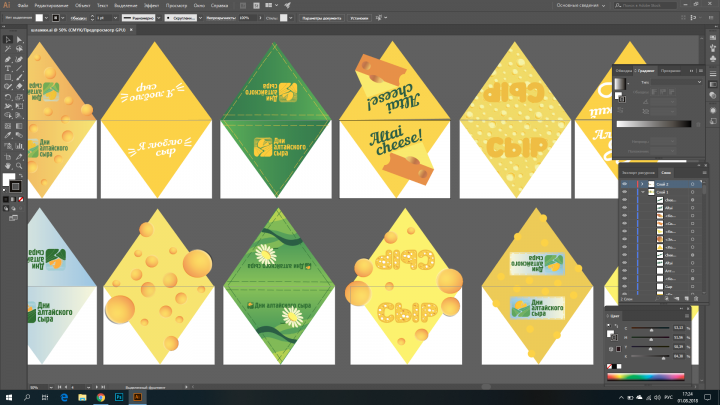This screenshot has width=720, height=405.
Task: Select the Zoom tool
Action: point(19,166)
